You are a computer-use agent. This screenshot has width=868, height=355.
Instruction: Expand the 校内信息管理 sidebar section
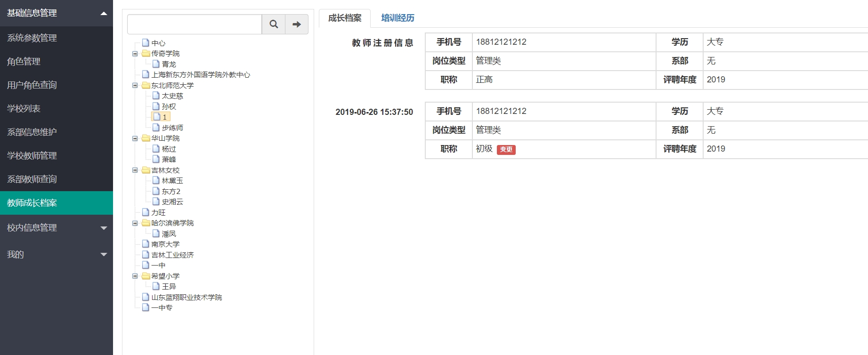coord(57,228)
